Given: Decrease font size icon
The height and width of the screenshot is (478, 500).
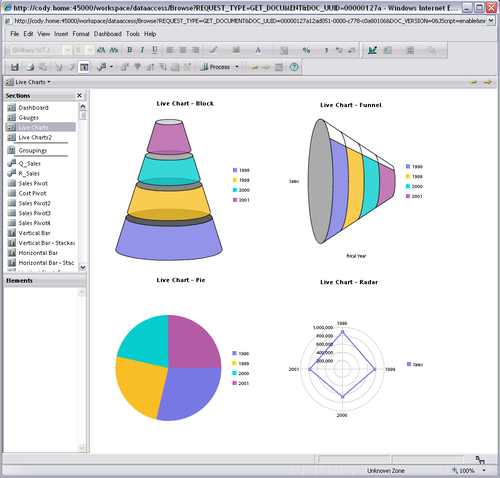Looking at the screenshot, I should click(114, 50).
